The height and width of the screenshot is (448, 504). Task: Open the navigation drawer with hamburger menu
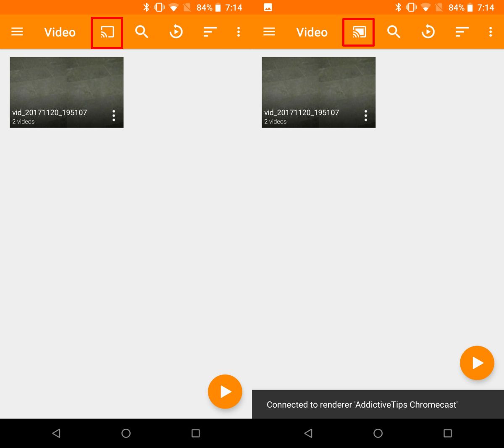(x=17, y=31)
